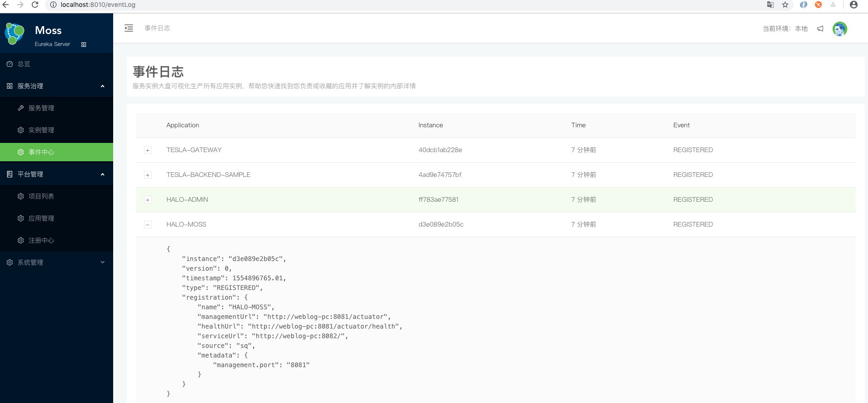Reload the page using browser refresh icon

click(x=35, y=5)
